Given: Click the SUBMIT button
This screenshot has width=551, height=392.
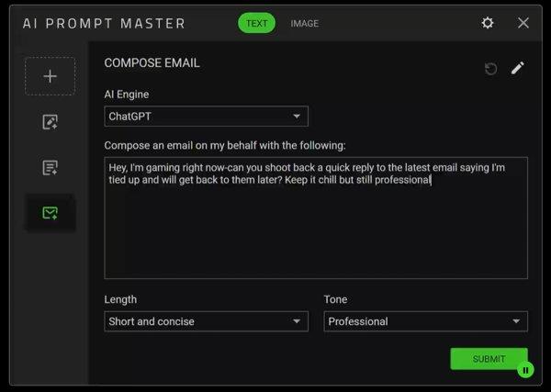Looking at the screenshot, I should [x=489, y=359].
